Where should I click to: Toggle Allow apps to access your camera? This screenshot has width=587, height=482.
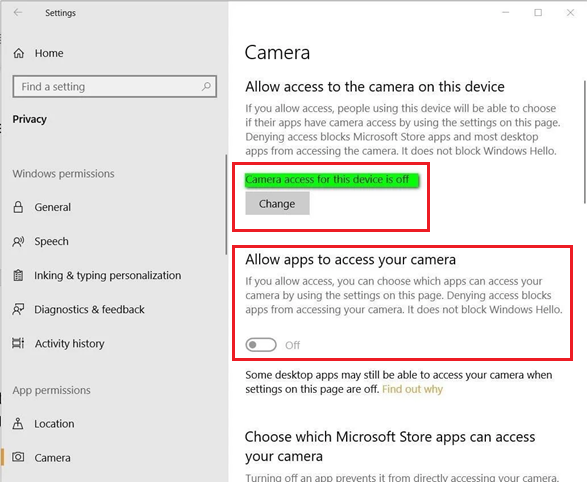[x=261, y=345]
